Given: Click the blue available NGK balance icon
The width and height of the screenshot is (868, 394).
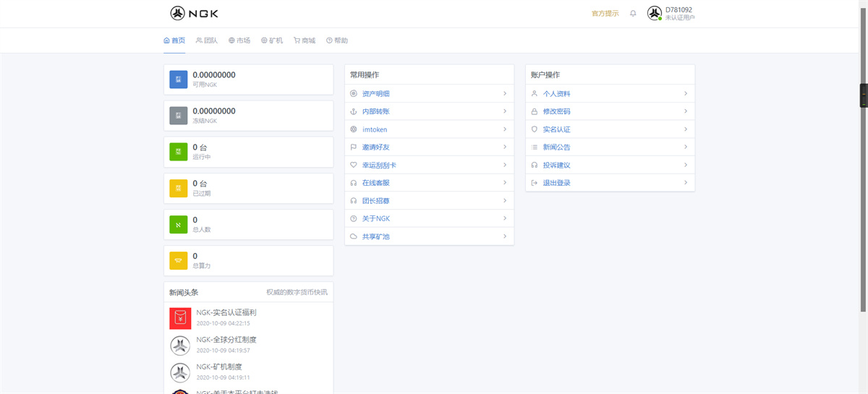Looking at the screenshot, I should 179,80.
